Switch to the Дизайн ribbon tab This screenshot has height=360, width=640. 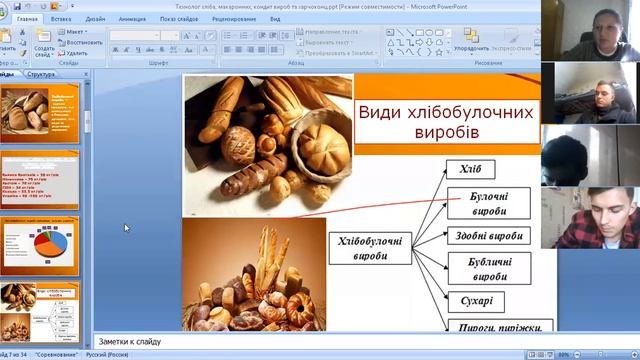coord(96,19)
